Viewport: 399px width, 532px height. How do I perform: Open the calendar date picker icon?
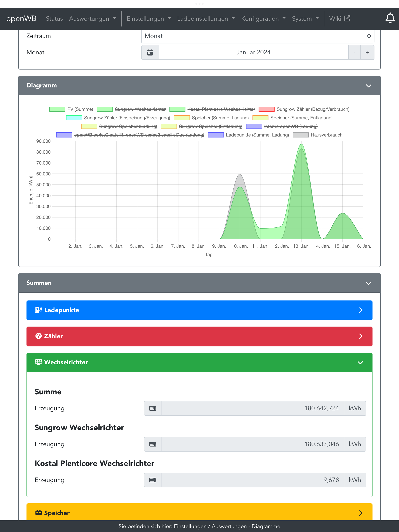click(150, 52)
